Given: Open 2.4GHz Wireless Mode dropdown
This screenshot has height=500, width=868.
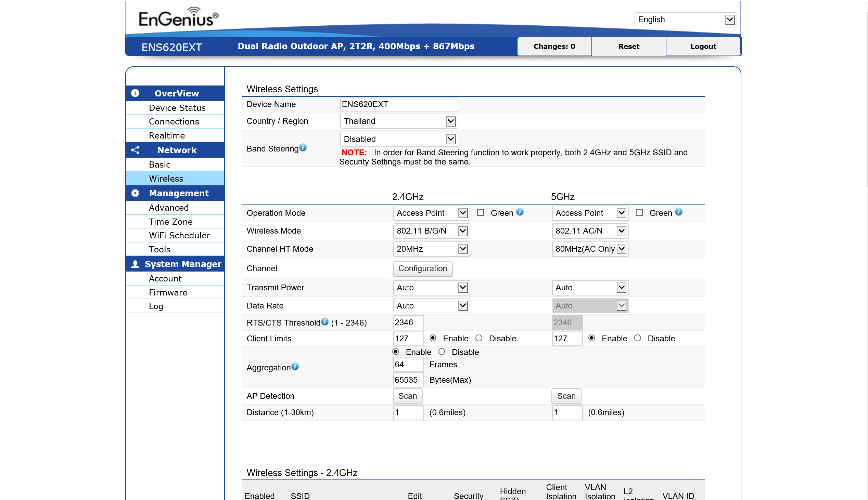Looking at the screenshot, I should pyautogui.click(x=431, y=231).
